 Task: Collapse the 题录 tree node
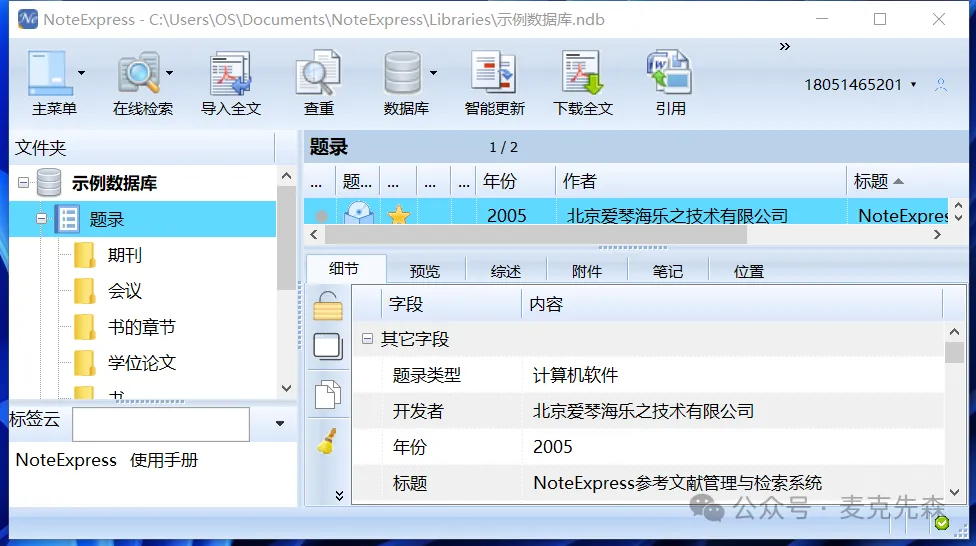42,219
